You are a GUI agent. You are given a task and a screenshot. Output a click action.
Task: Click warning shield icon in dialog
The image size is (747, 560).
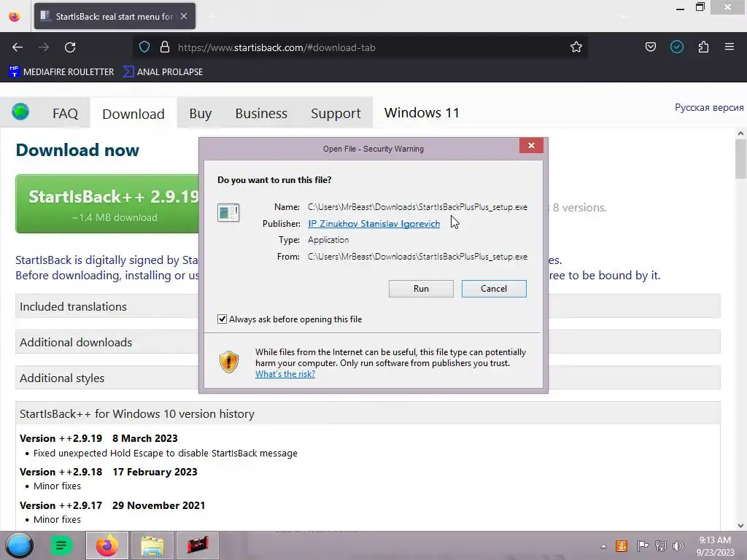[228, 362]
